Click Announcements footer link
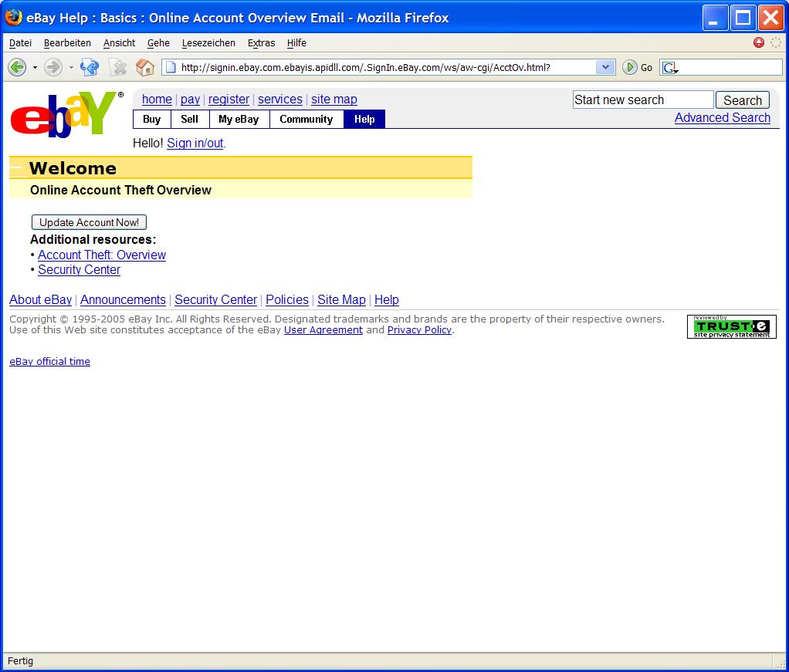This screenshot has height=672, width=789. tap(123, 300)
